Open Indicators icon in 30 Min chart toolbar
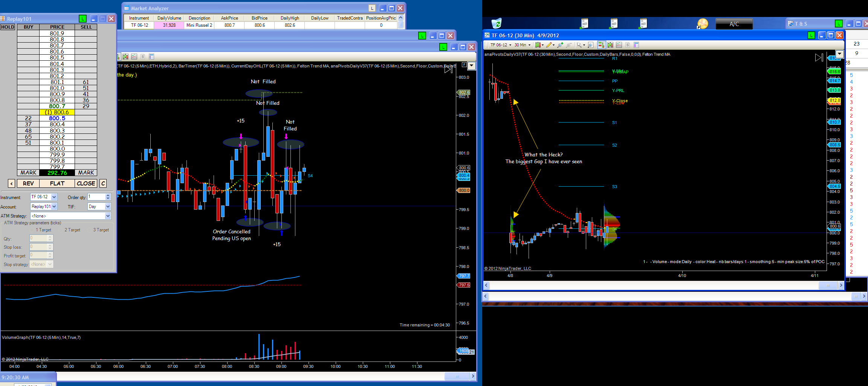The image size is (868, 386). tap(619, 45)
